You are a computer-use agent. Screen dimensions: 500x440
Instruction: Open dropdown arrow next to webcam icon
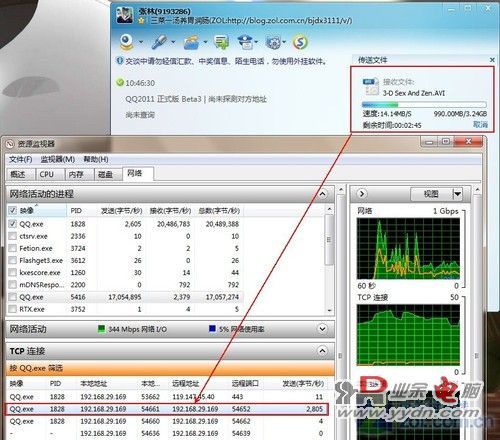tap(141, 42)
